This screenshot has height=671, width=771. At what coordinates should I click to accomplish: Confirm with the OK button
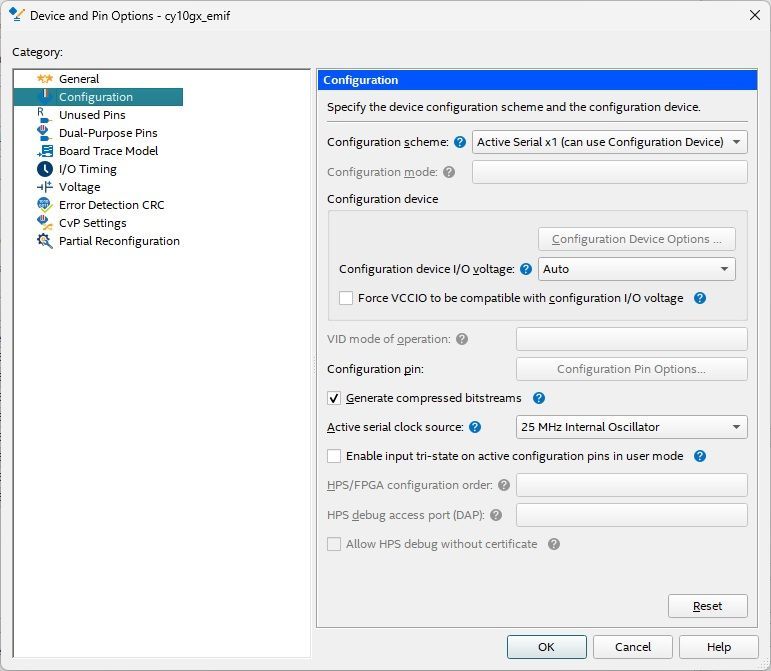click(546, 646)
